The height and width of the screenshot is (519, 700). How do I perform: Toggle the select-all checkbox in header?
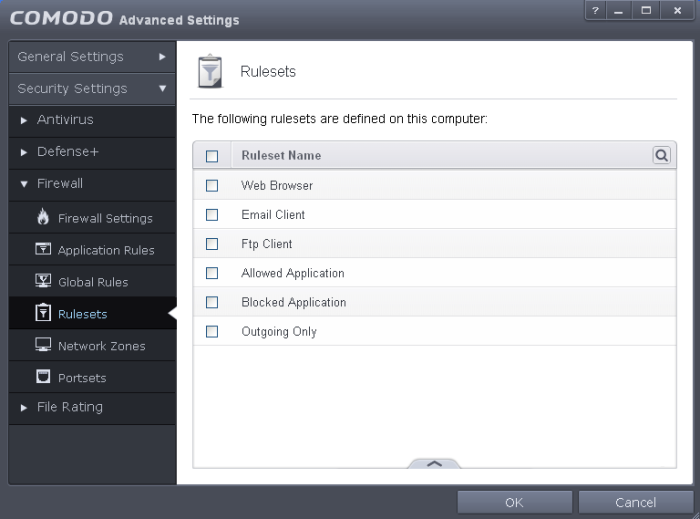211,156
